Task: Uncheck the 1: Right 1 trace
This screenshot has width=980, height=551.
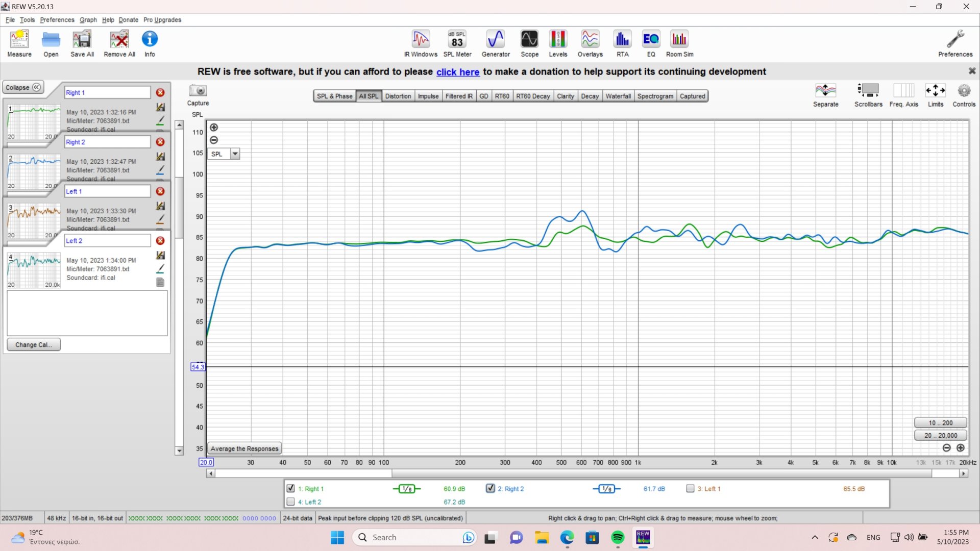Action: coord(291,488)
